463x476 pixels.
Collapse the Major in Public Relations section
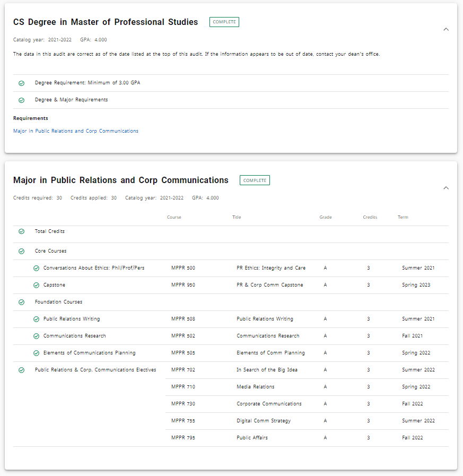click(445, 188)
